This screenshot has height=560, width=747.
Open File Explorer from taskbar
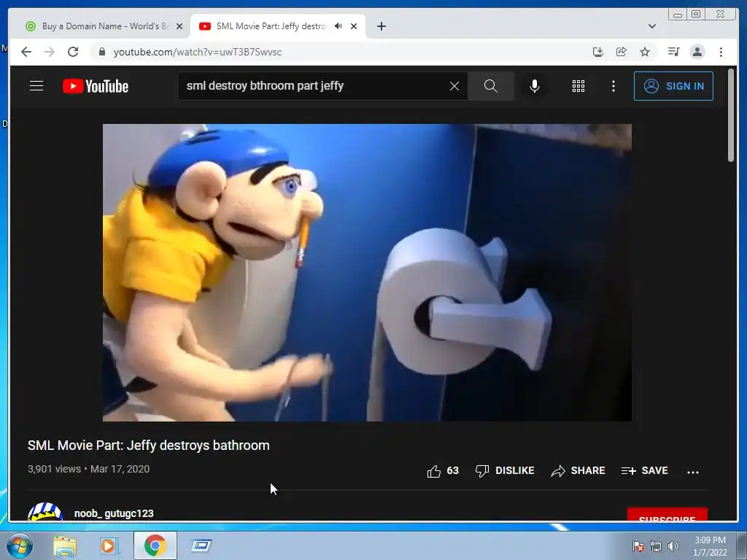tap(65, 545)
